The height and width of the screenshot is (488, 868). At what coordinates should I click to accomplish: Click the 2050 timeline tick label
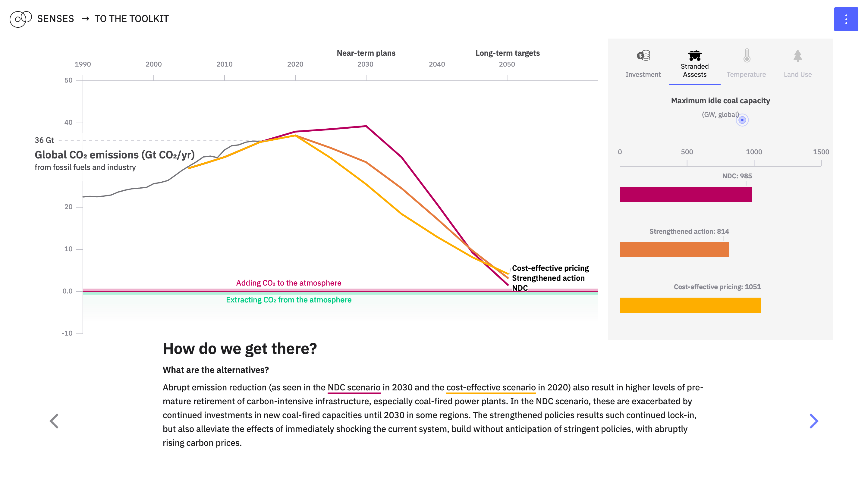coord(507,64)
